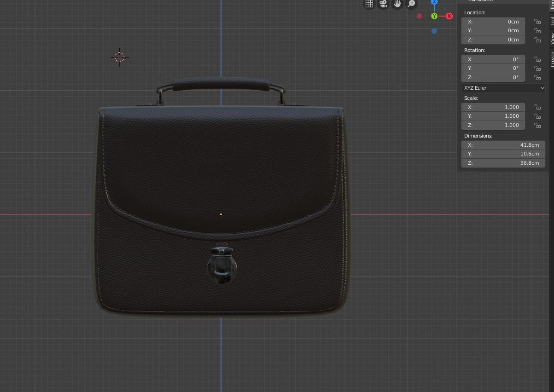Click the "Location:" label
The width and height of the screenshot is (554, 392).
[x=475, y=12]
